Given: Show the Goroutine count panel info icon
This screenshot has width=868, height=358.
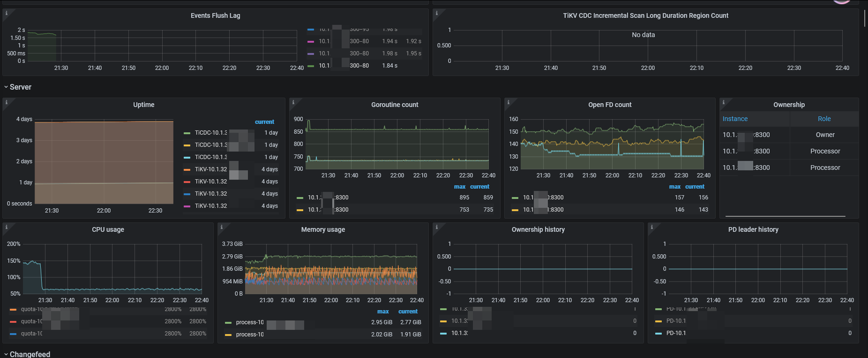Looking at the screenshot, I should click(x=293, y=102).
